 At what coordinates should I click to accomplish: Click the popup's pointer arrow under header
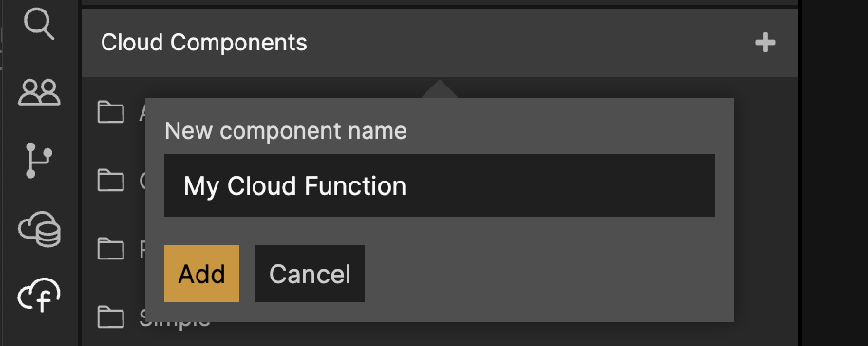point(440,88)
